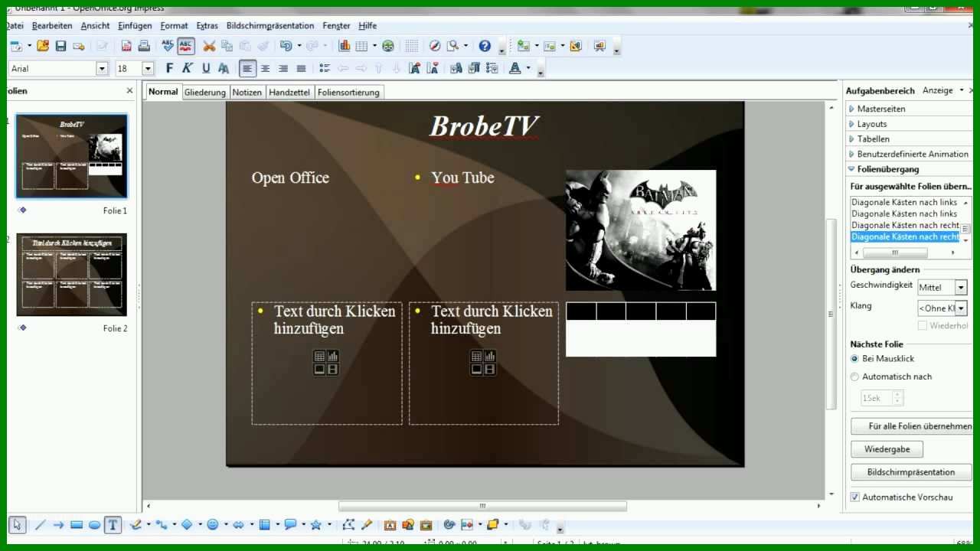
Task: Open the callouts shape tool
Action: (x=290, y=525)
